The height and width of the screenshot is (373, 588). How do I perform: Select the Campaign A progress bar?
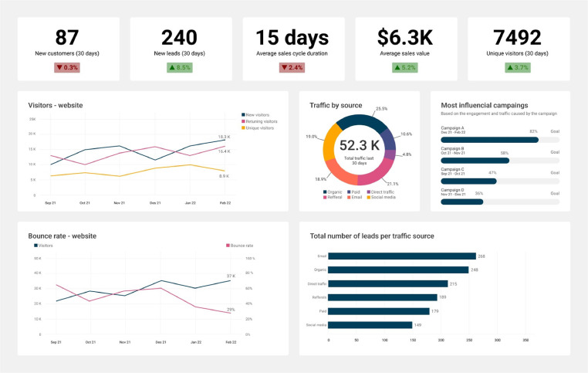coord(500,140)
